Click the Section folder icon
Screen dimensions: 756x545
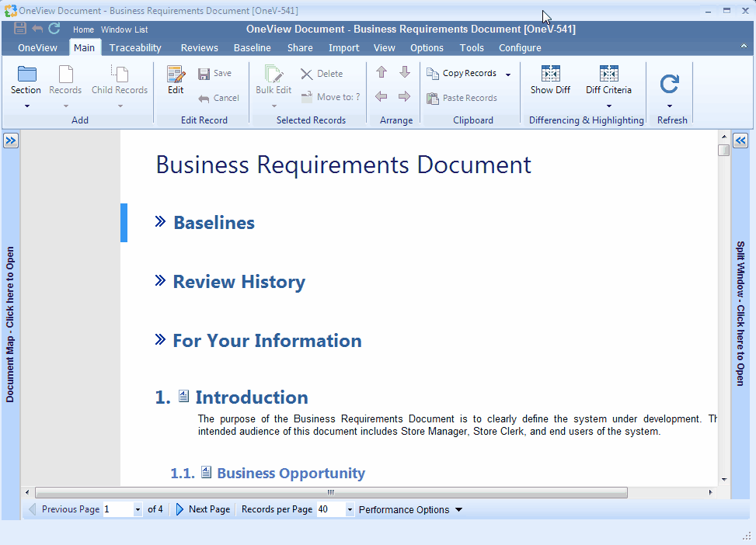coord(26,74)
